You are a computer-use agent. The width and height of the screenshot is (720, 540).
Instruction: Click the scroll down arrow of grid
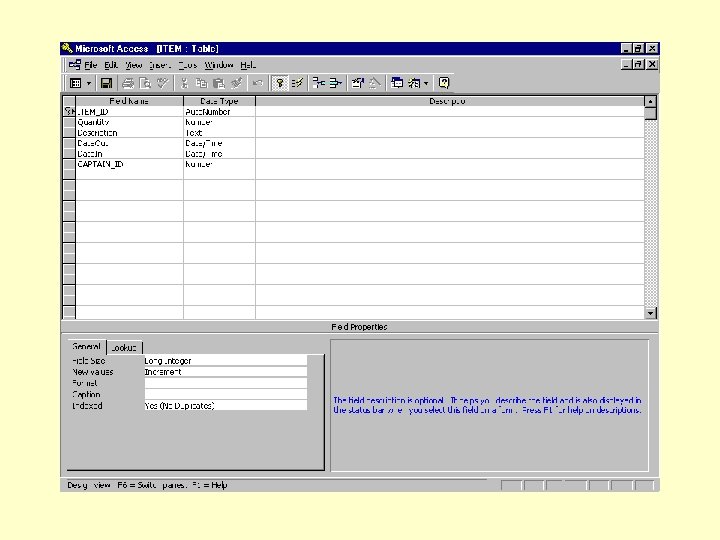[651, 313]
